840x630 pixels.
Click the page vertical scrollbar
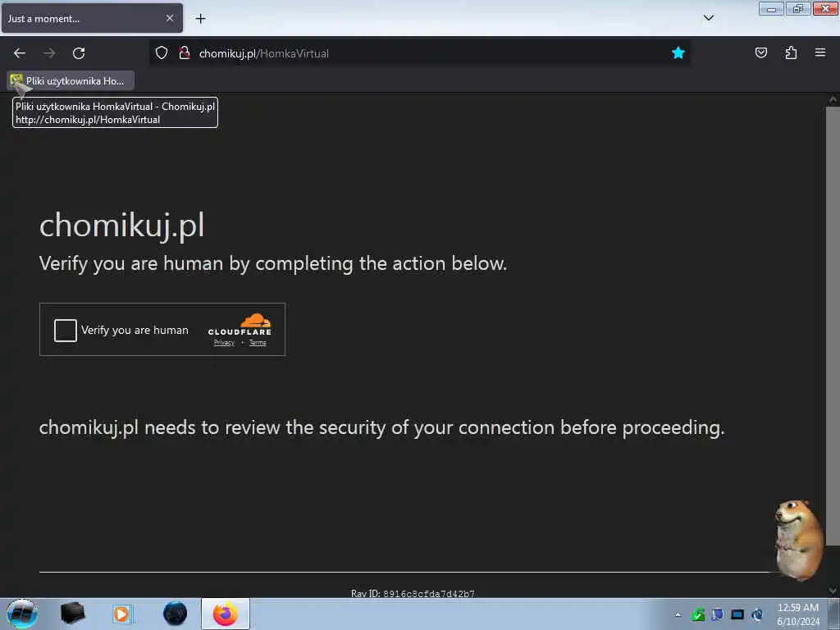pos(833,326)
